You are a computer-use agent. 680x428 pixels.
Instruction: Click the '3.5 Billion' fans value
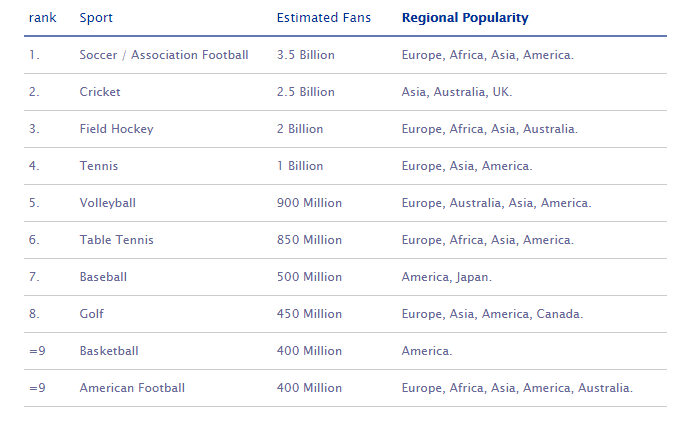pyautogui.click(x=305, y=55)
